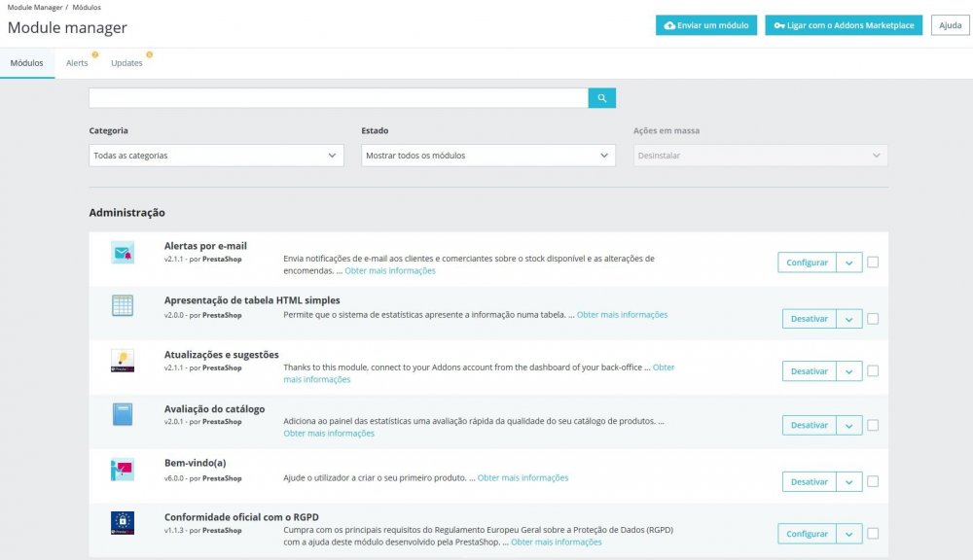The width and height of the screenshot is (973, 560).
Task: Expand actions arrow for Avaliação do catálogo
Action: tap(848, 426)
